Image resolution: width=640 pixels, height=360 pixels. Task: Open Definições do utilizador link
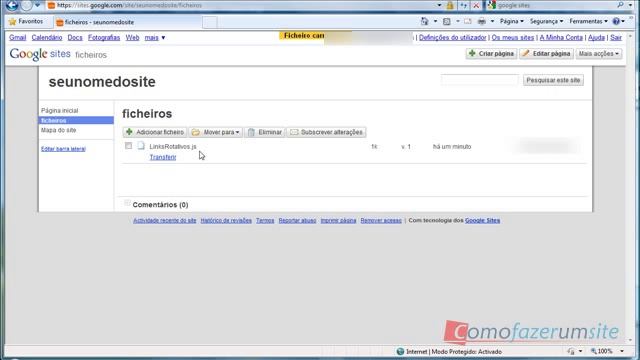click(453, 38)
